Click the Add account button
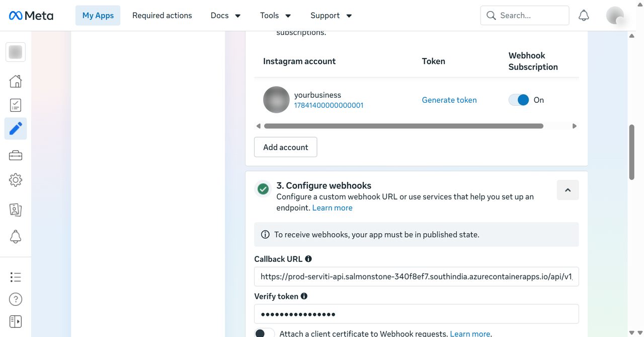 (285, 147)
